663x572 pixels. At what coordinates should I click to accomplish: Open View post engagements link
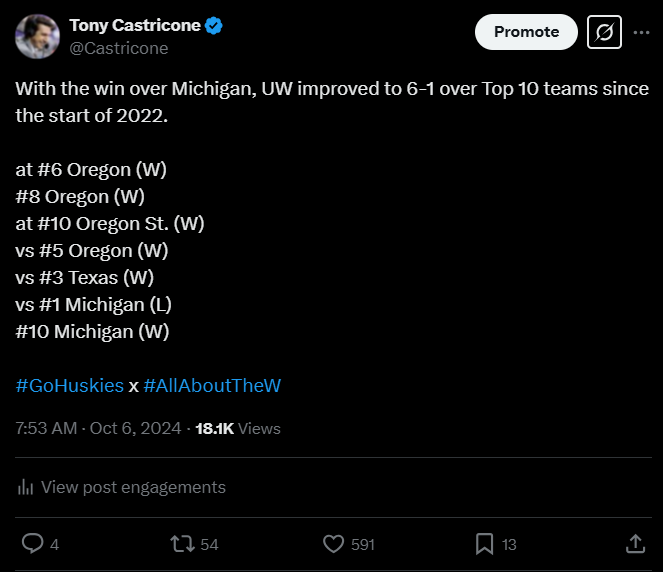(x=133, y=487)
